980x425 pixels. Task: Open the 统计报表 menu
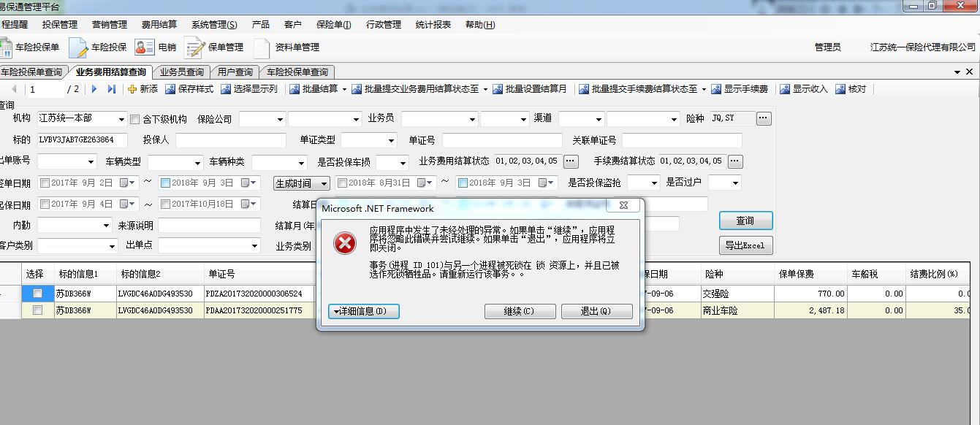tap(433, 24)
